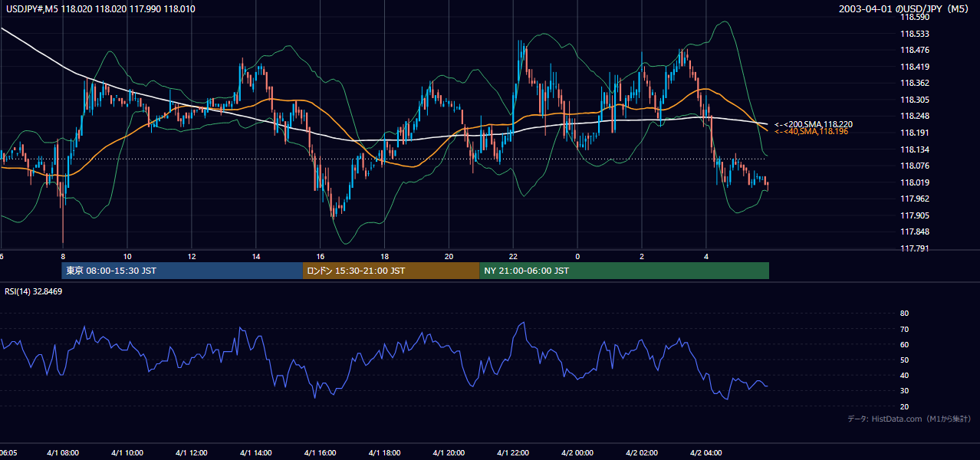Click the 4/1 10:00 bottom time label
The width and height of the screenshot is (980, 460).
[x=127, y=452]
